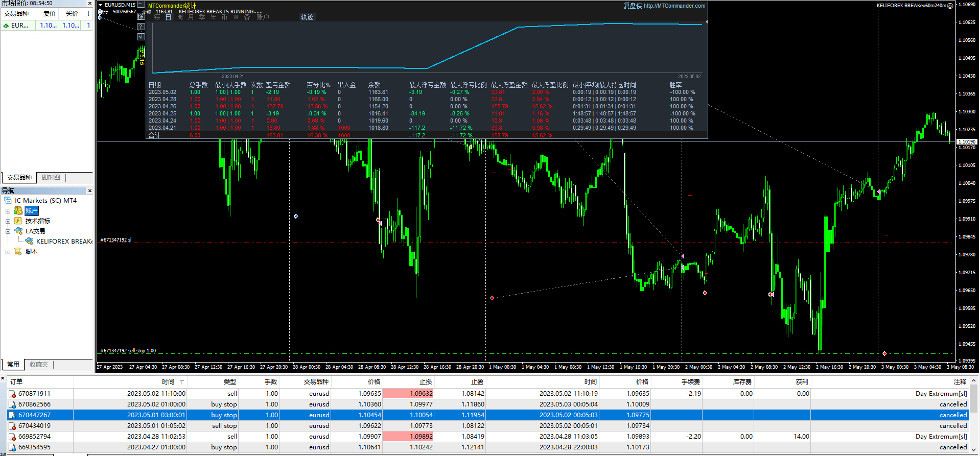The image size is (980, 456).
Task: Click the 移 move panel icon
Action: click(142, 16)
